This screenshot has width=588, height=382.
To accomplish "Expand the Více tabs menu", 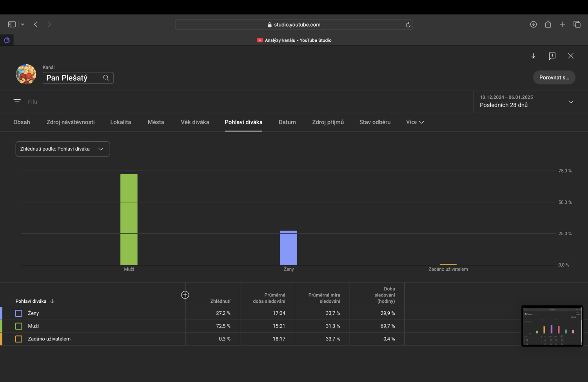I will pos(415,122).
